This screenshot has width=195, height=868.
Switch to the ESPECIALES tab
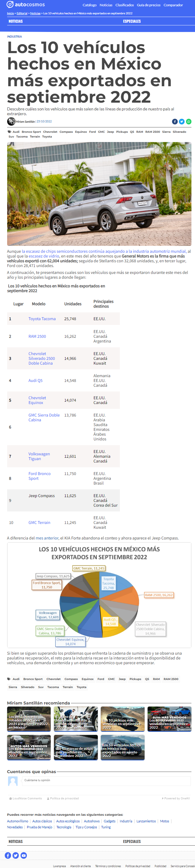[132, 21]
